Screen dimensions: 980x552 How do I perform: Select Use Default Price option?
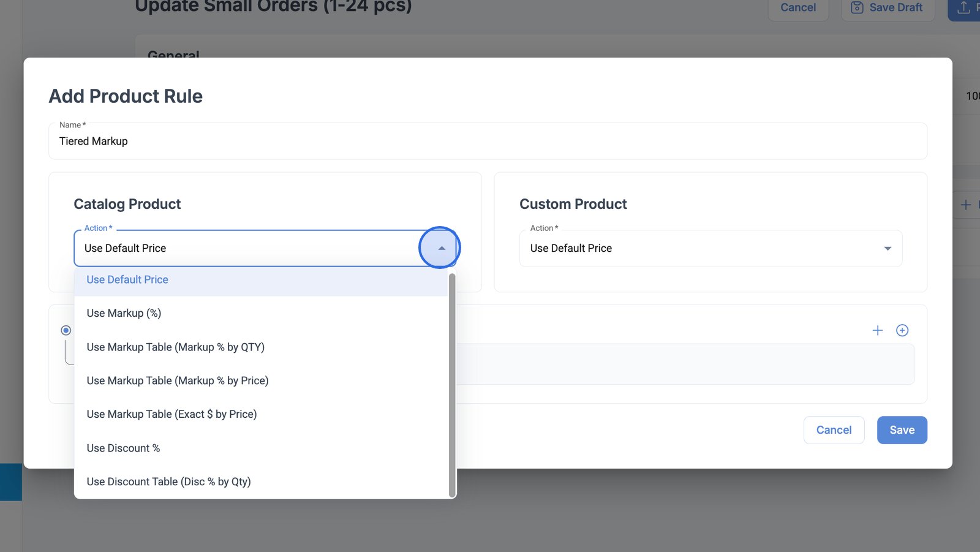point(127,279)
